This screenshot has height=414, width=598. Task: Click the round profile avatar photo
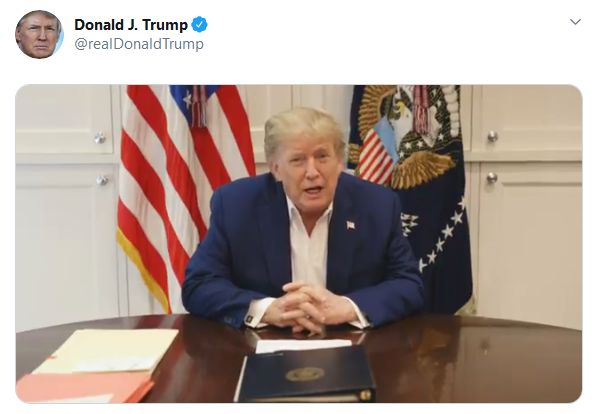pyautogui.click(x=39, y=34)
